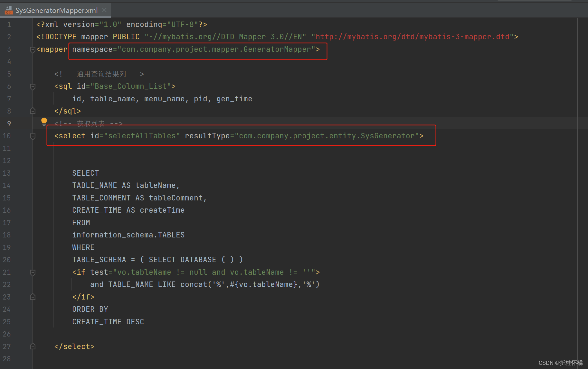
Task: Click the ORDER BY line
Action: (90, 309)
